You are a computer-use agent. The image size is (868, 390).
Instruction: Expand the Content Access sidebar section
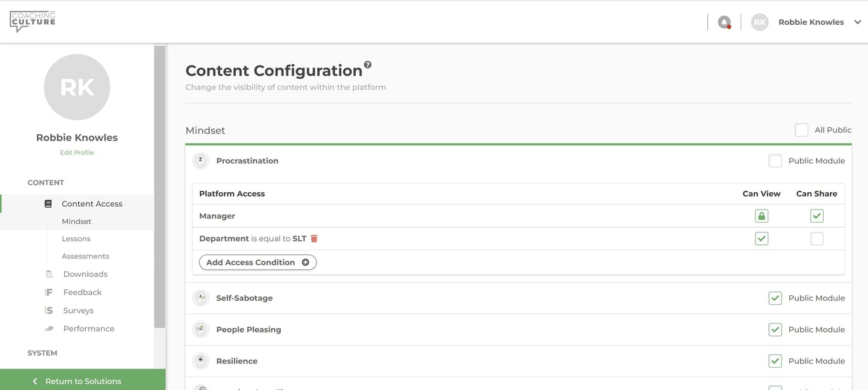coord(92,204)
